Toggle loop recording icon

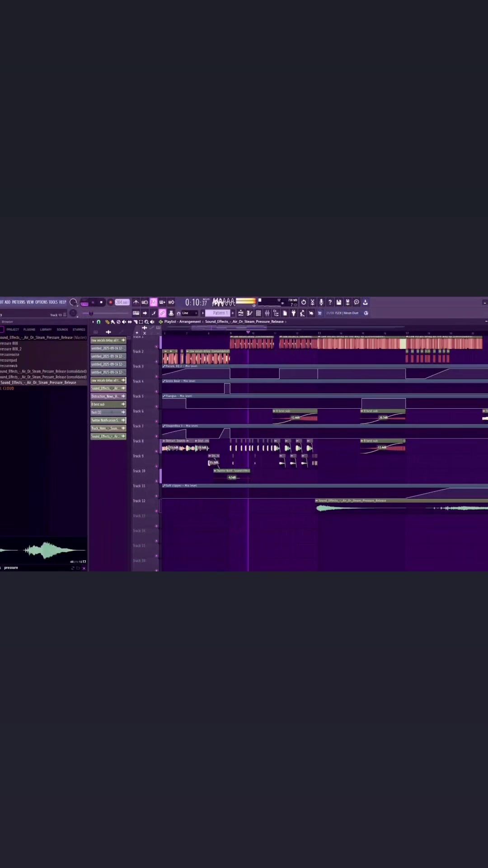[171, 302]
